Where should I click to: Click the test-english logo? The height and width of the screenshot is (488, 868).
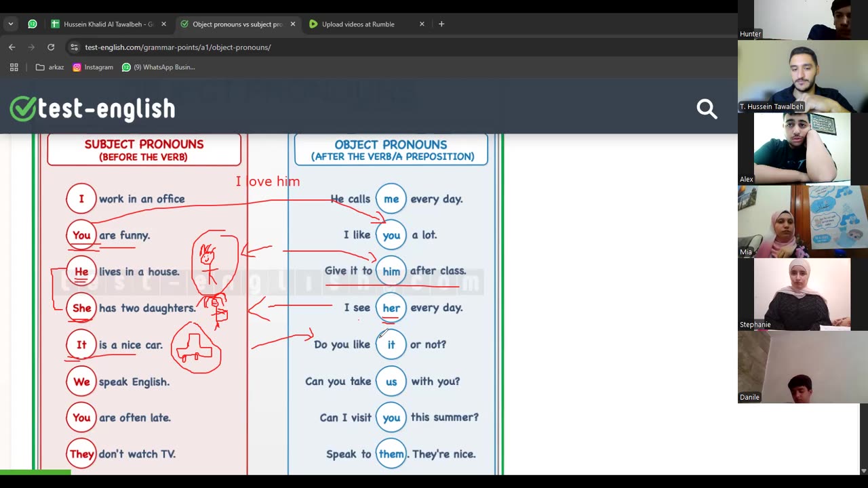point(92,108)
